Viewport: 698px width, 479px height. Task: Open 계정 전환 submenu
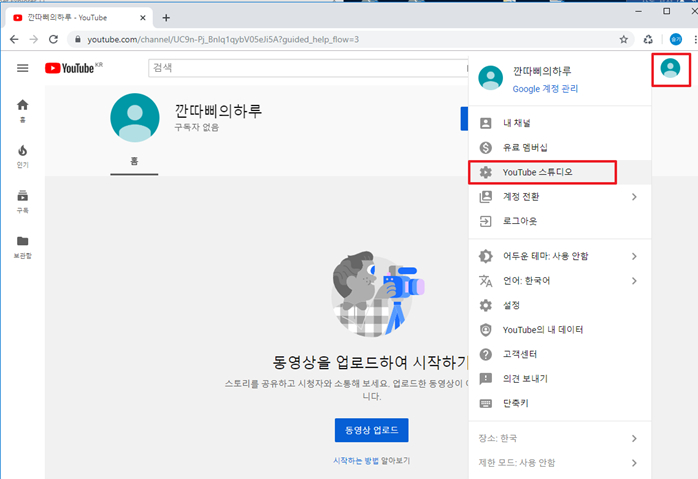560,197
